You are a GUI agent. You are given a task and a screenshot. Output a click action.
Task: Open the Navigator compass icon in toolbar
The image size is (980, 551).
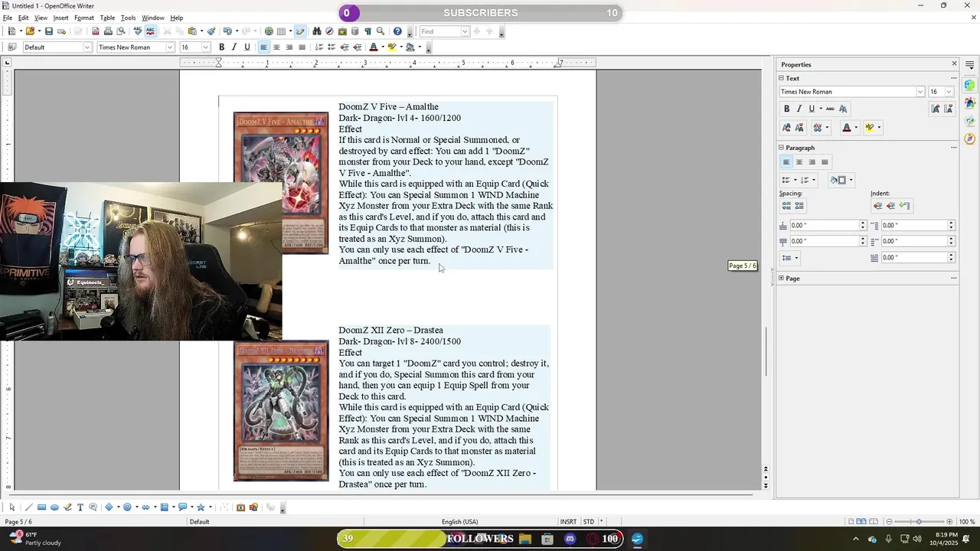tap(329, 31)
